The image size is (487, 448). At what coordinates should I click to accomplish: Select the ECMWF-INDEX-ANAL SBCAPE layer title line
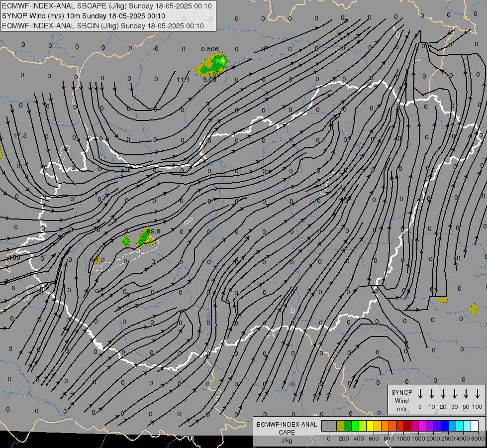[107, 6]
